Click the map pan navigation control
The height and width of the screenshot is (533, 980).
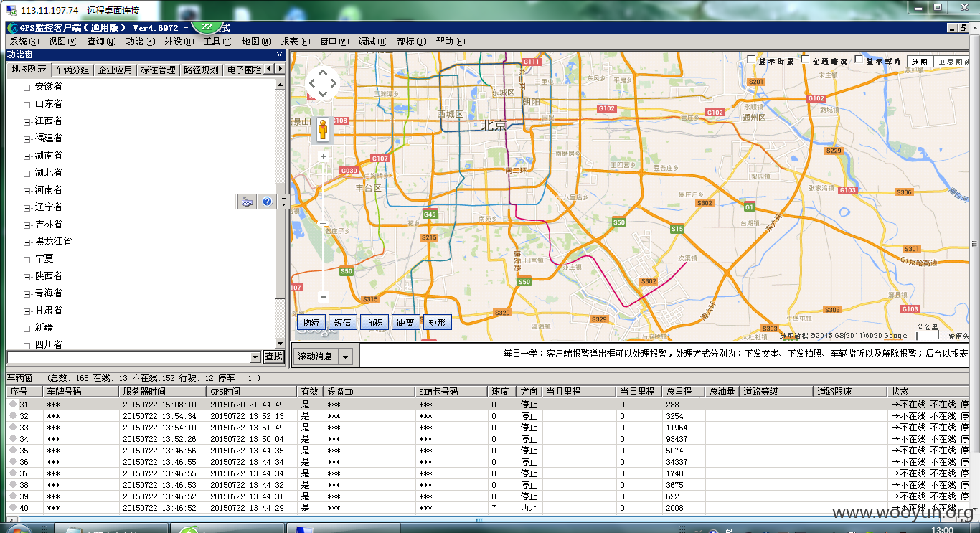[x=323, y=84]
